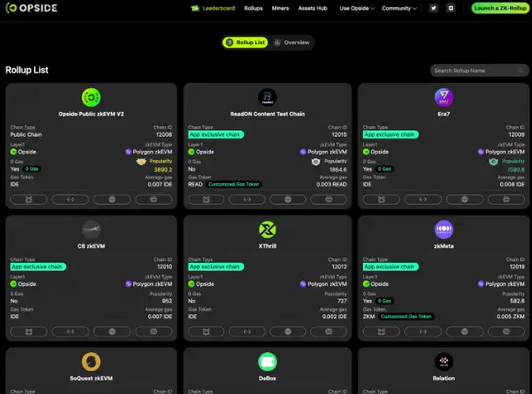Click the SoQuest zkEVM logo
Image resolution: width=532 pixels, height=394 pixels.
[92, 362]
